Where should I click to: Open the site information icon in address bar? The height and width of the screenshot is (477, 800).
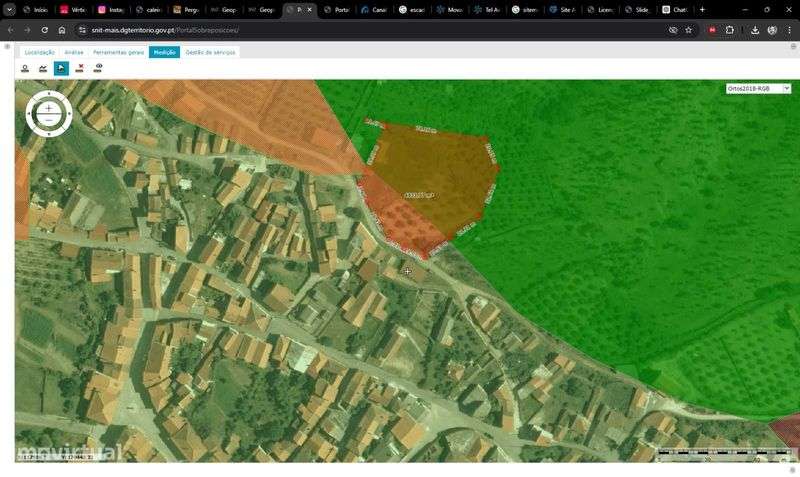point(82,30)
